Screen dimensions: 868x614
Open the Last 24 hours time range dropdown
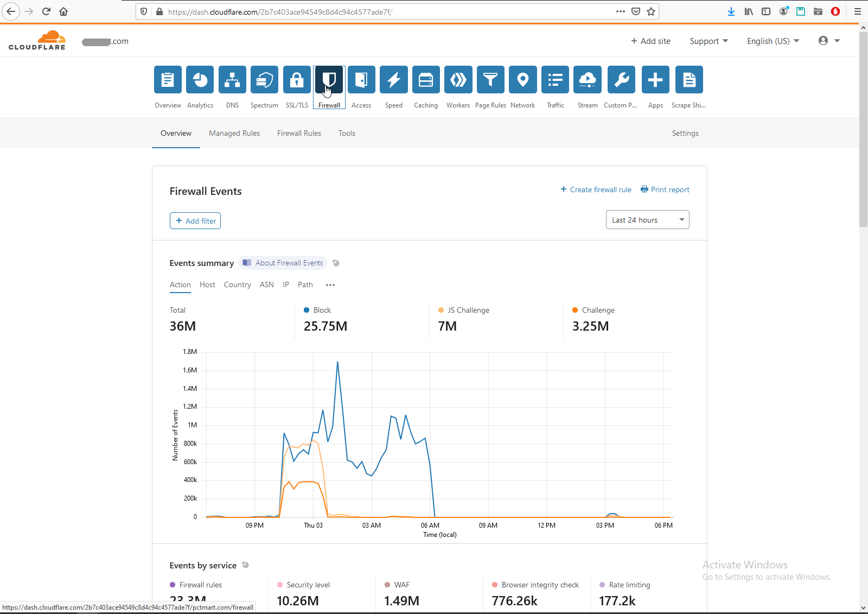[647, 220]
